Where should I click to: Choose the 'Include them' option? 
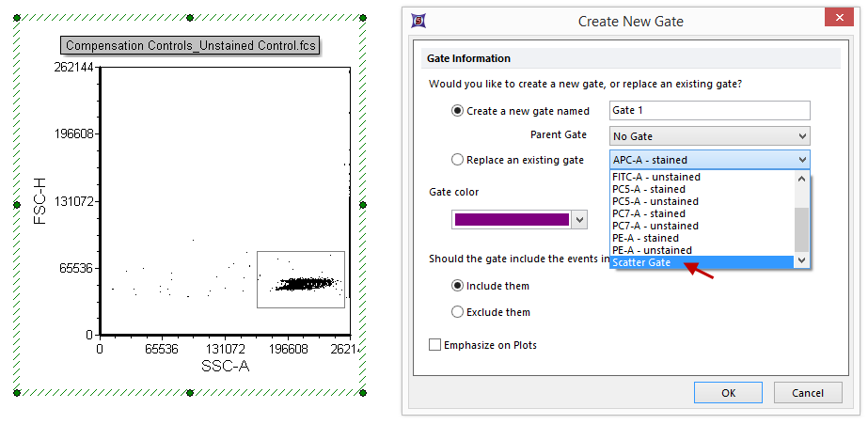pyautogui.click(x=458, y=286)
